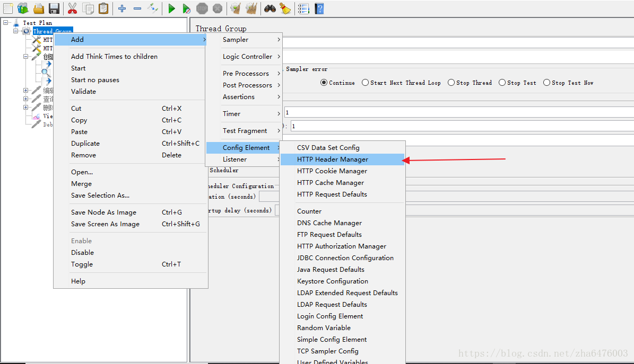Open the Templates toolbar icon
The image size is (634, 364).
coord(23,8)
